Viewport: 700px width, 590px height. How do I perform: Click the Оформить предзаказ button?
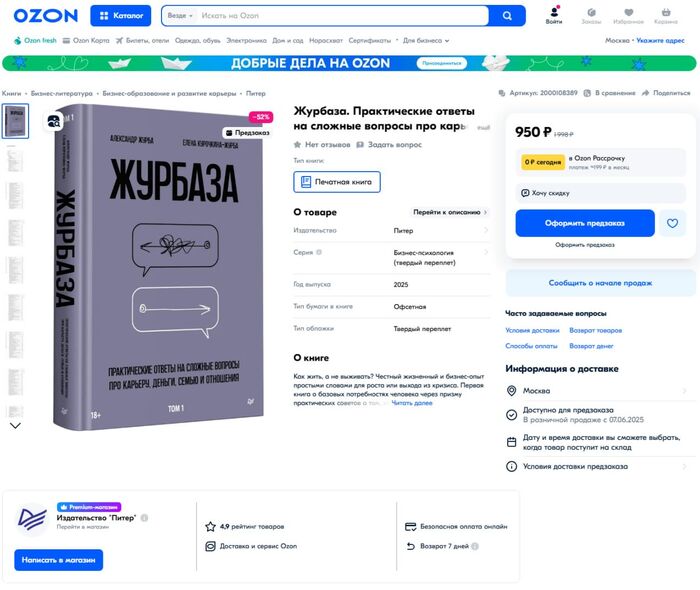[x=585, y=223]
